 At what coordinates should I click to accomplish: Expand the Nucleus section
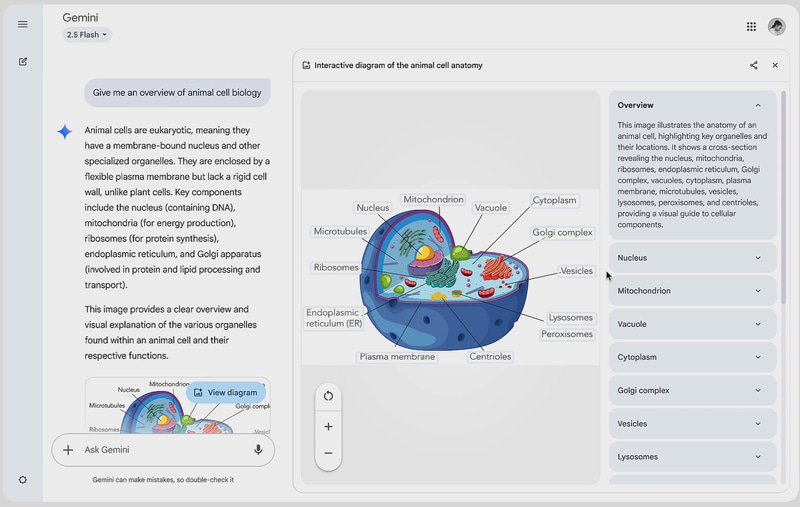692,258
